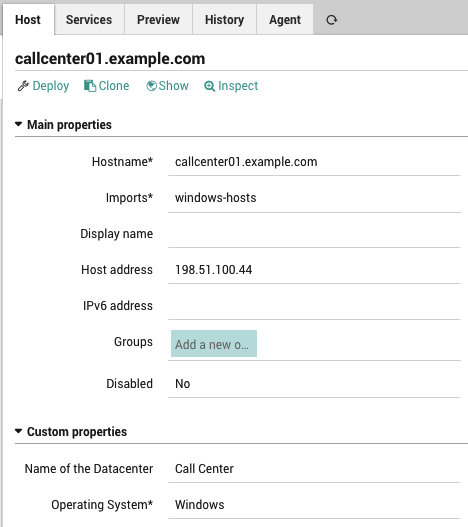
Task: Click the Deploy wrench icon
Action: tap(23, 86)
